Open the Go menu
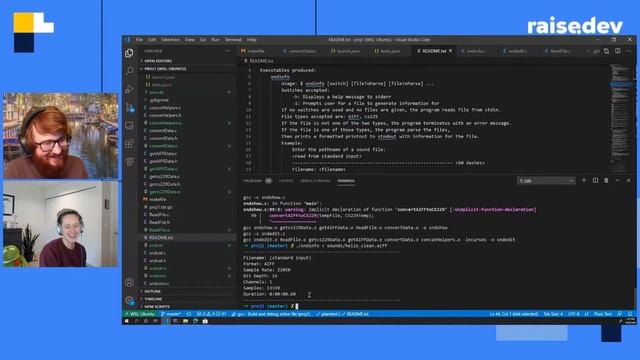 point(203,40)
